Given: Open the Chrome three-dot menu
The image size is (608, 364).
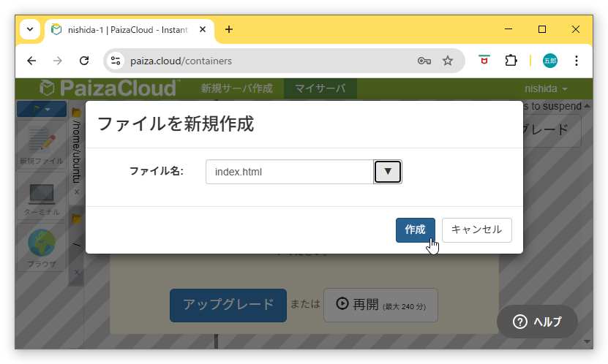Looking at the screenshot, I should click(x=577, y=61).
